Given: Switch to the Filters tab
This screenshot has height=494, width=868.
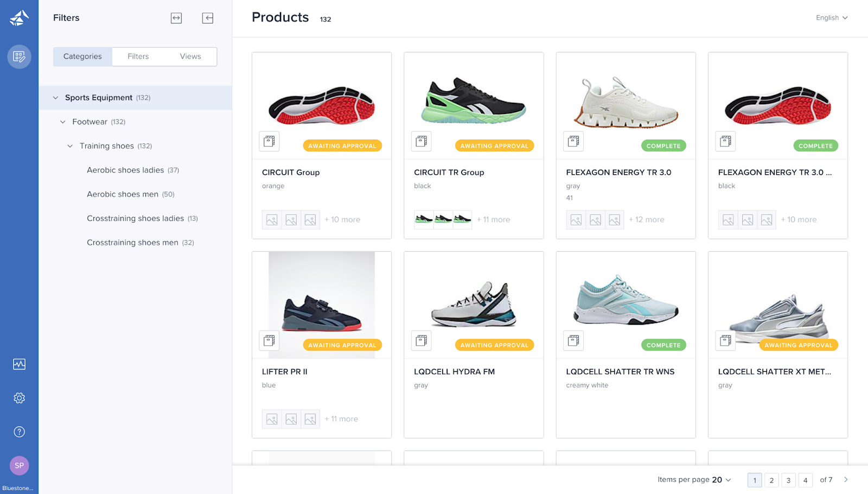Looking at the screenshot, I should [138, 56].
